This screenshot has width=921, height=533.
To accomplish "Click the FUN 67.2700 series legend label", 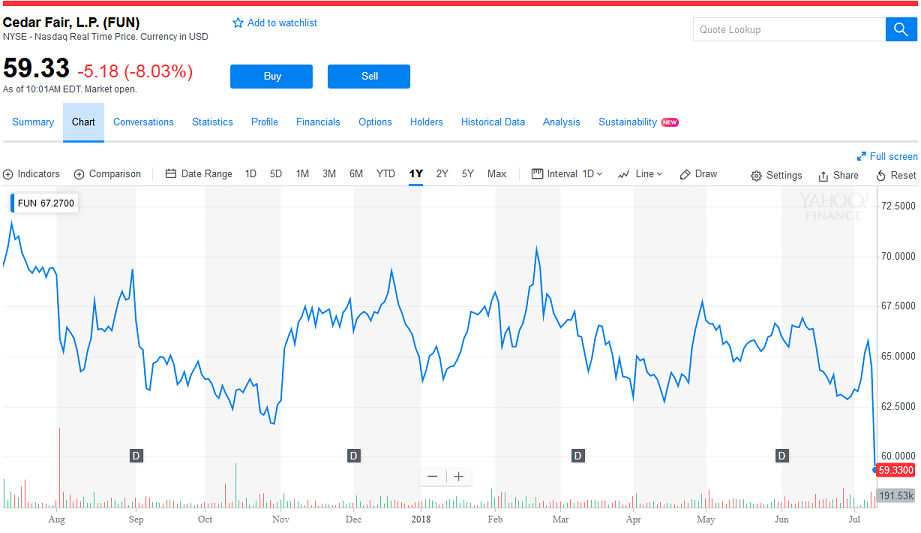I will coord(45,203).
